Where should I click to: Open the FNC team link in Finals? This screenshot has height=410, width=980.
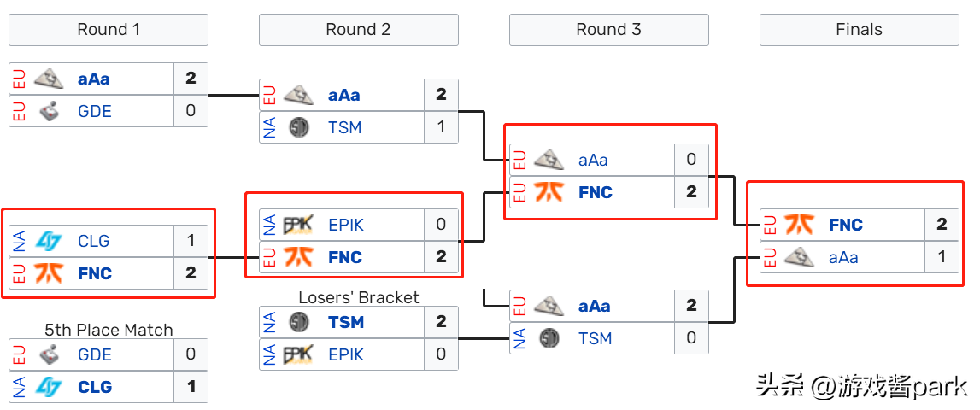tap(846, 225)
